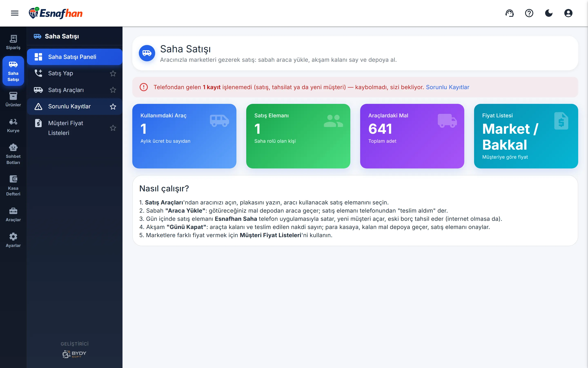Click the red alert warning icon

[x=144, y=87]
